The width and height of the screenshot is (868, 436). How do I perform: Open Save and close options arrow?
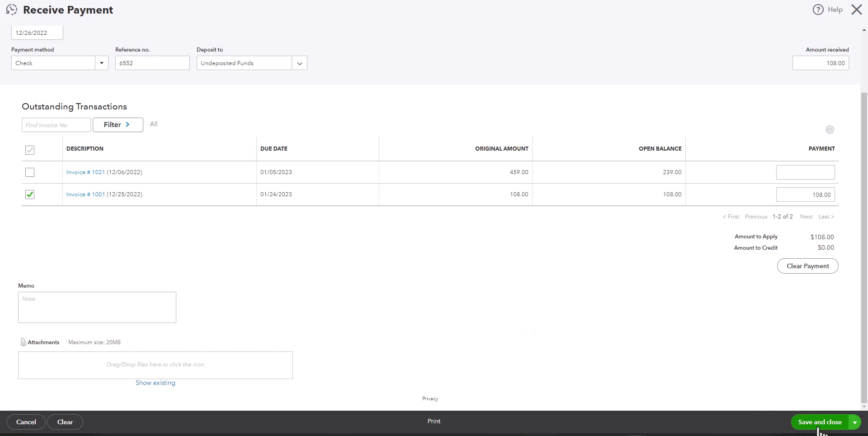tap(854, 422)
